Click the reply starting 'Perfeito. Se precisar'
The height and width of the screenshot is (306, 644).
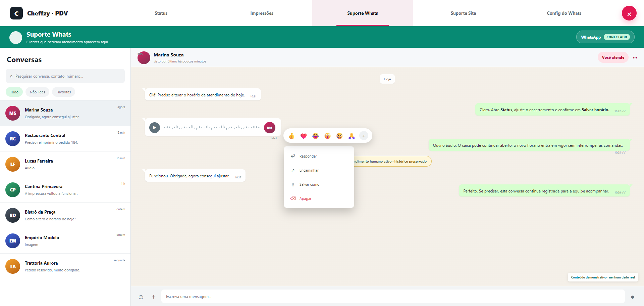(544, 191)
